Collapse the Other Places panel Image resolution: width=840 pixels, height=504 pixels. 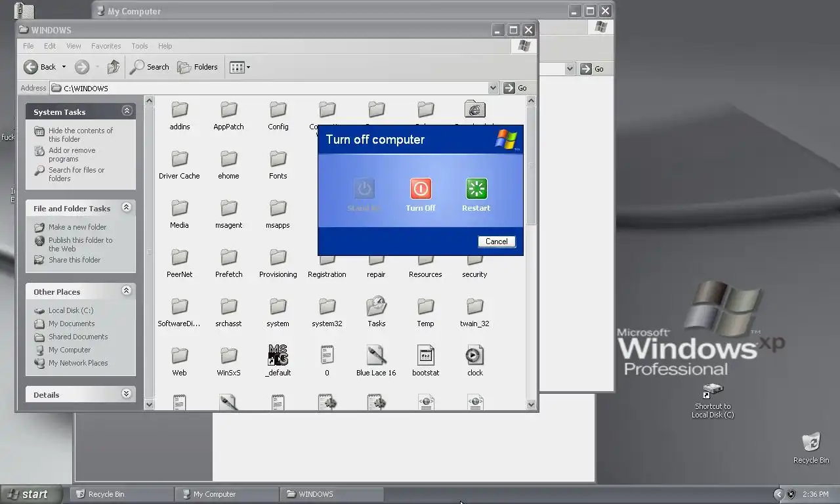[127, 291]
